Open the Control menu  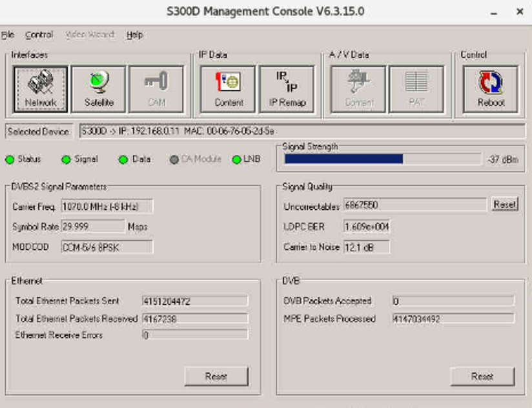(x=39, y=35)
